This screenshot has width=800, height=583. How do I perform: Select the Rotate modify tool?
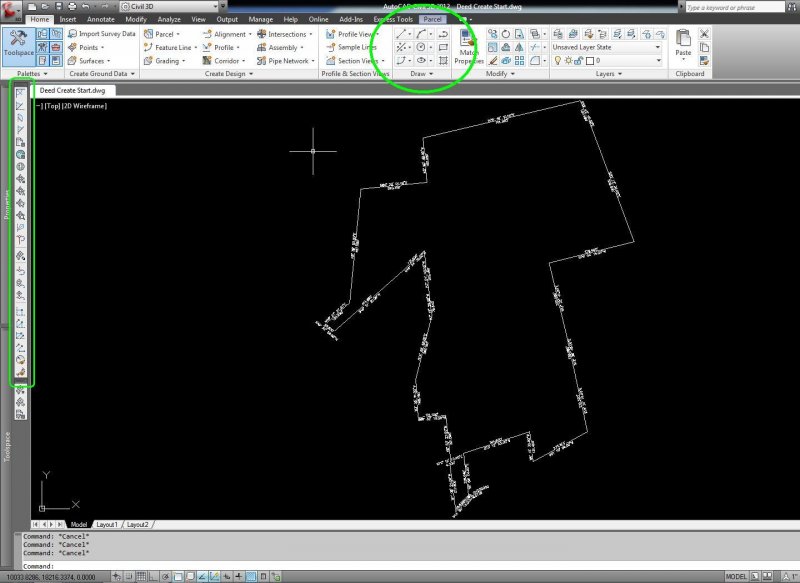[506, 34]
